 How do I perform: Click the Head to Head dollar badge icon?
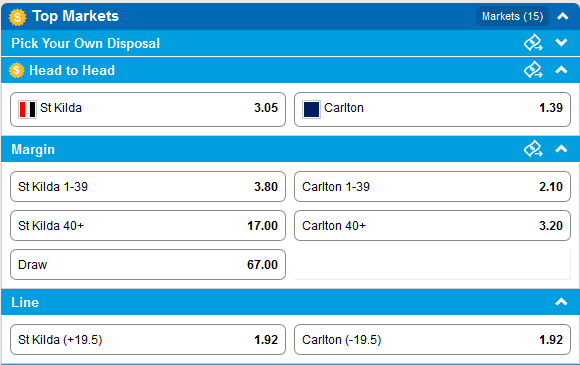[16, 70]
